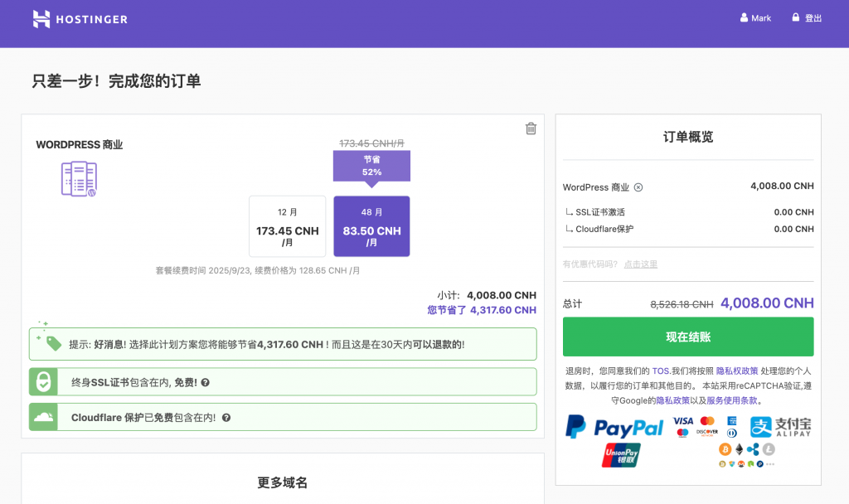Click the Cloudflare protection help question mark
This screenshot has width=849, height=504.
226,418
